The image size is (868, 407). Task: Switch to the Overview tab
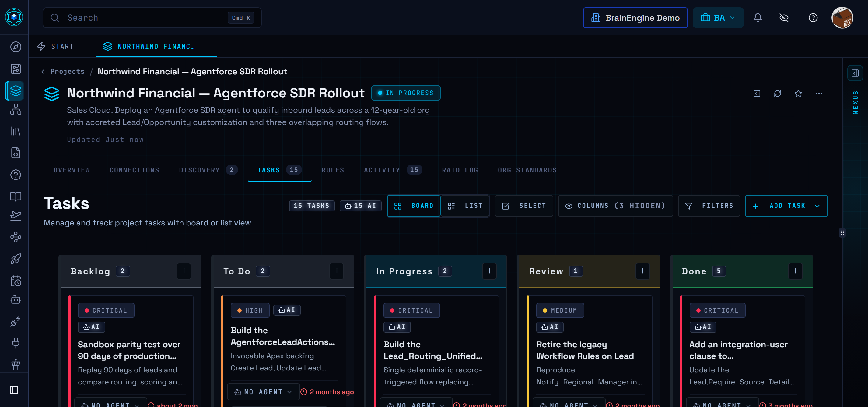[x=72, y=170]
